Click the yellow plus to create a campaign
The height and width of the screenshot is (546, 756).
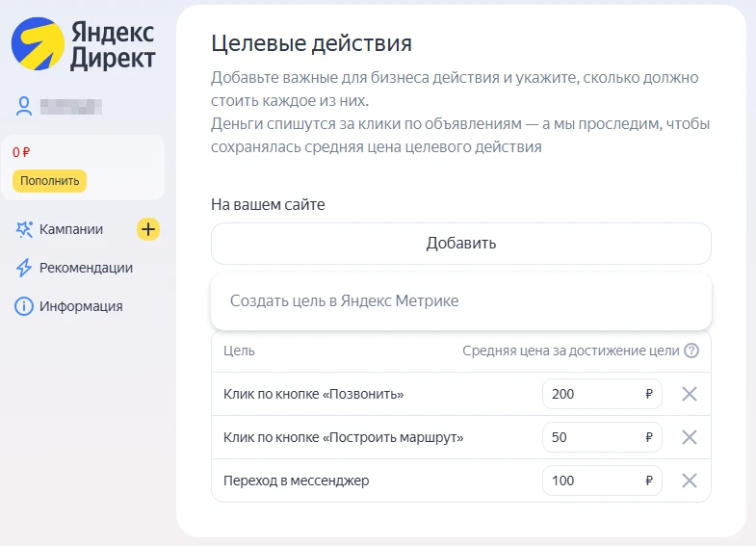pyautogui.click(x=147, y=229)
